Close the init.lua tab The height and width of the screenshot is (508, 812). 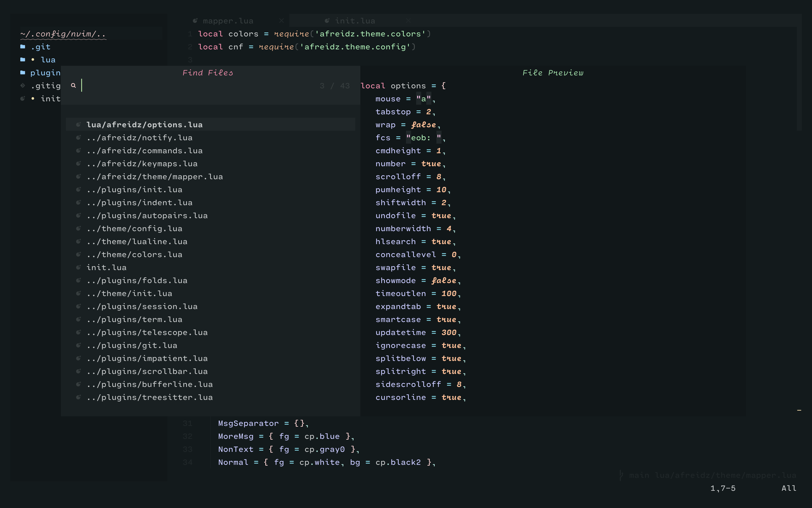click(x=408, y=21)
